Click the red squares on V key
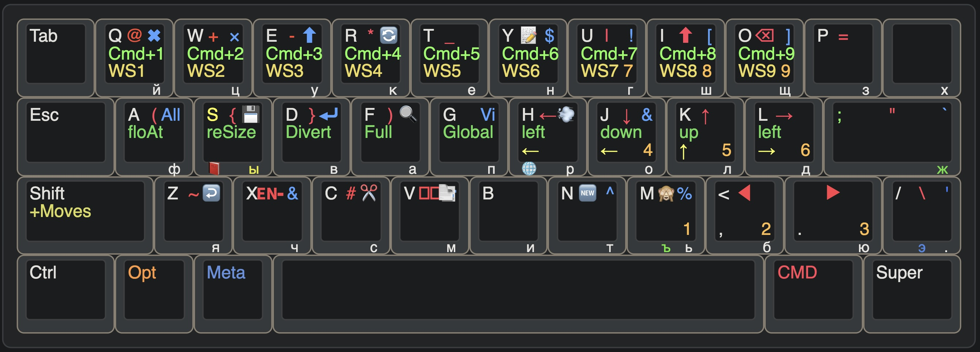This screenshot has width=980, height=352. 429,194
